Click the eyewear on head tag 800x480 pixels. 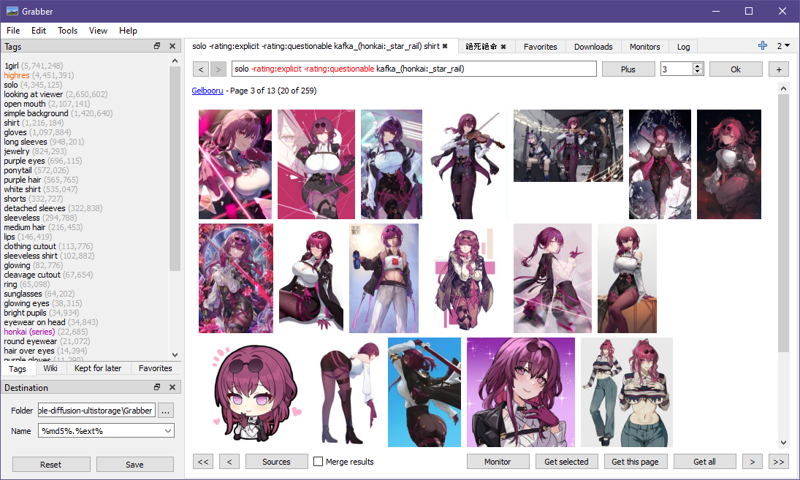click(35, 322)
